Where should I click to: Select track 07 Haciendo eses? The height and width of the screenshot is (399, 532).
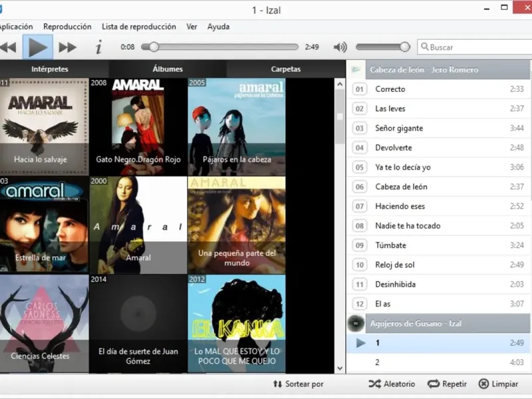point(438,206)
